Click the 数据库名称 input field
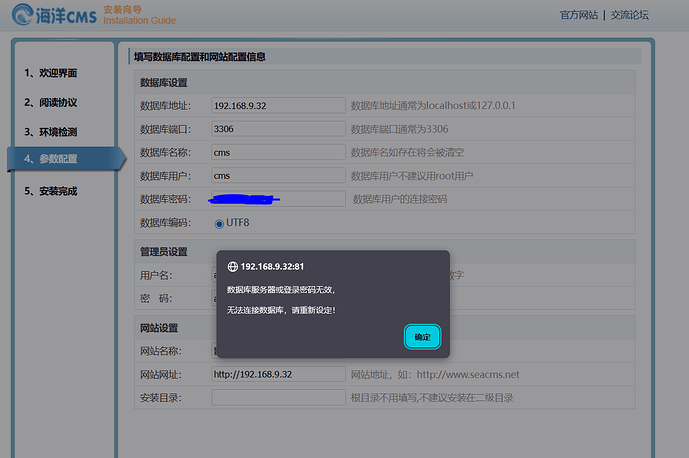The image size is (689, 458). [278, 152]
